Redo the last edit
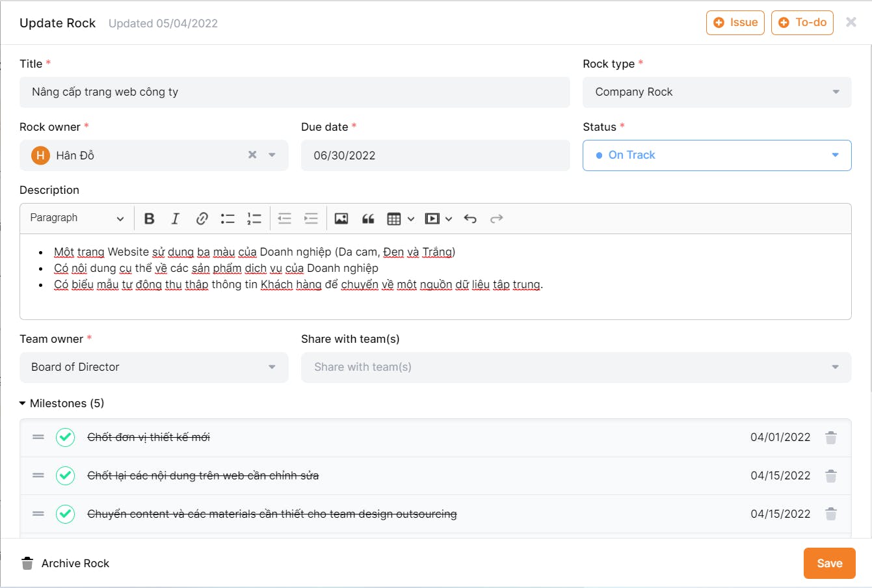The width and height of the screenshot is (872, 588). click(x=497, y=219)
